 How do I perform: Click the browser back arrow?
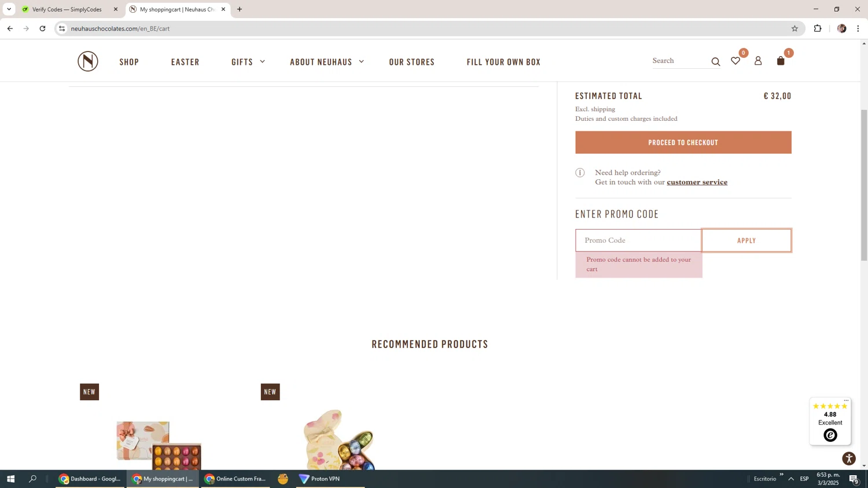point(10,28)
